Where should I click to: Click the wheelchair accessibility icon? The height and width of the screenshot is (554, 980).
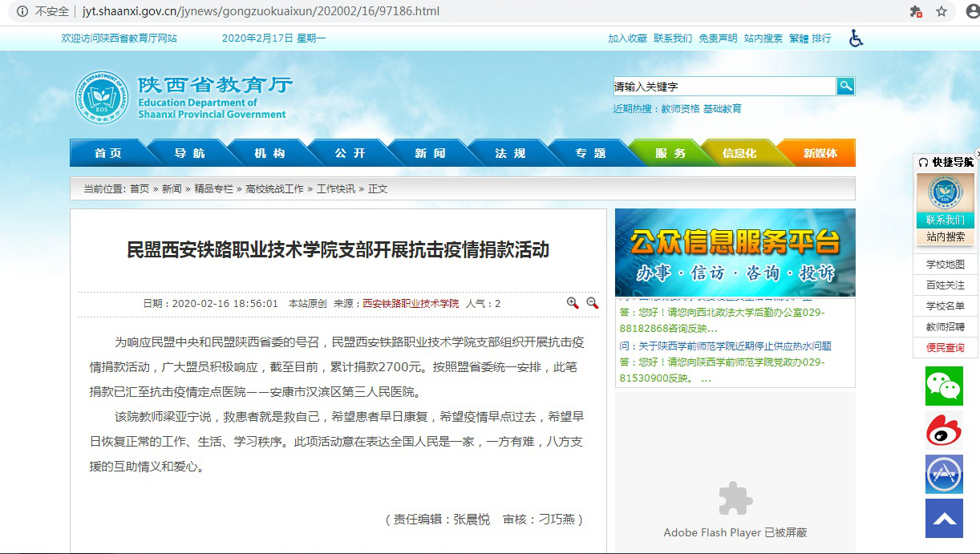(856, 38)
